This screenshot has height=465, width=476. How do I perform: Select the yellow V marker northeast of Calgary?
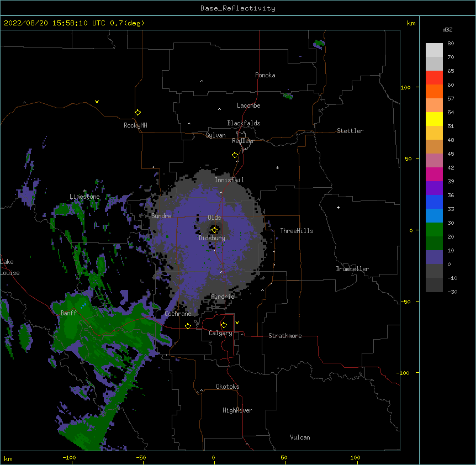tap(237, 323)
